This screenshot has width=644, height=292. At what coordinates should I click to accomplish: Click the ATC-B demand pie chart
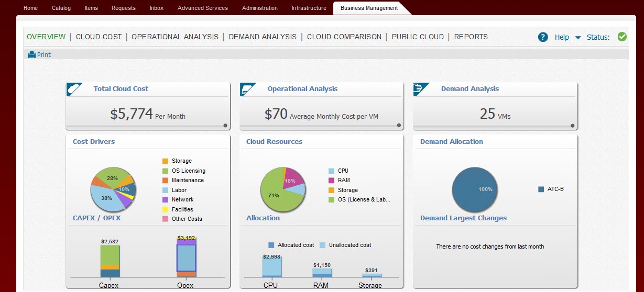pyautogui.click(x=475, y=189)
